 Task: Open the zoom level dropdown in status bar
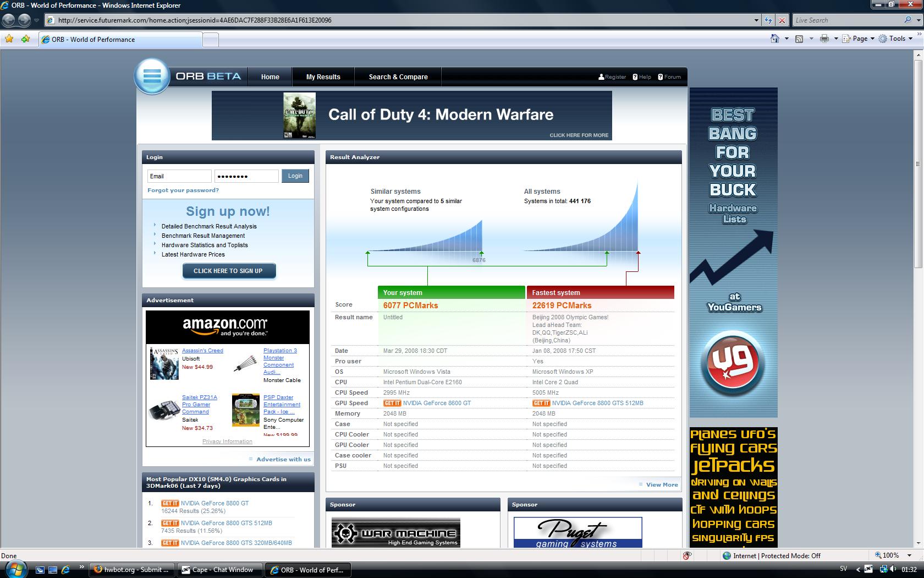(x=909, y=555)
